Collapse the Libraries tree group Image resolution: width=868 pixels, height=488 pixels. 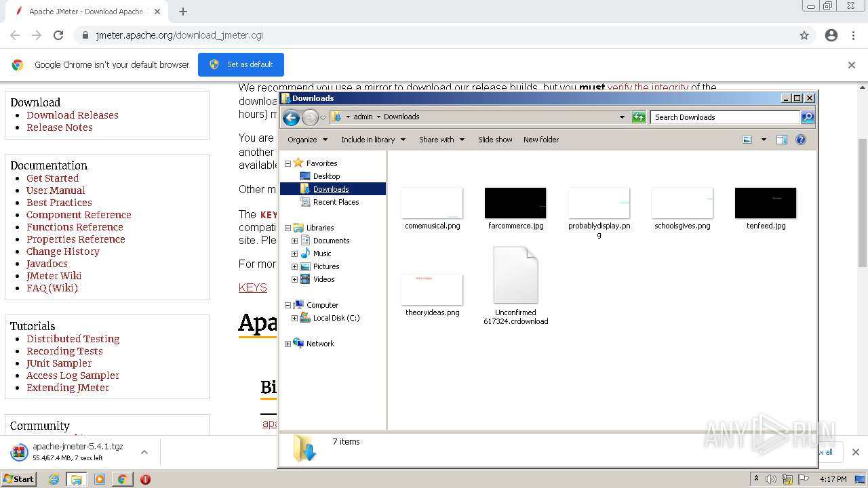pyautogui.click(x=288, y=228)
